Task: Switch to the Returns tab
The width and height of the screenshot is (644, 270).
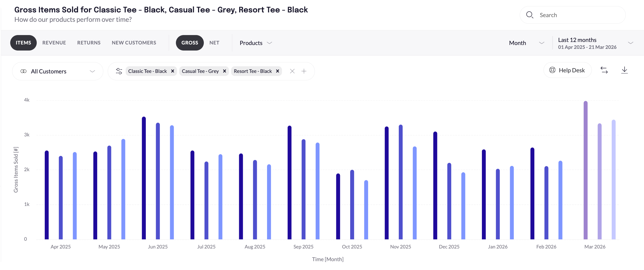Action: point(89,43)
